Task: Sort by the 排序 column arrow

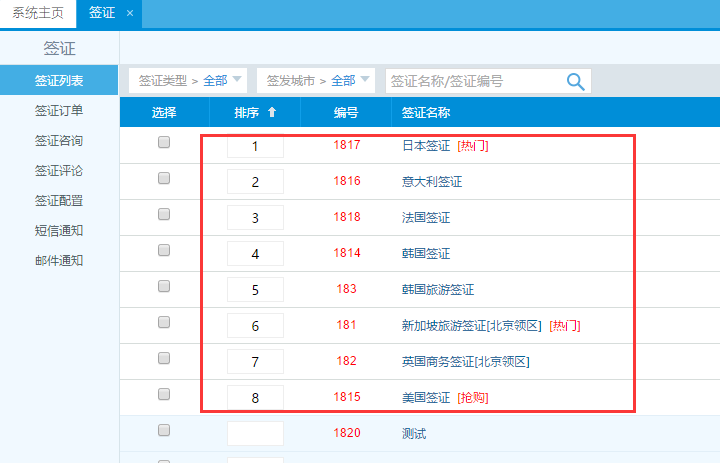Action: [271, 113]
